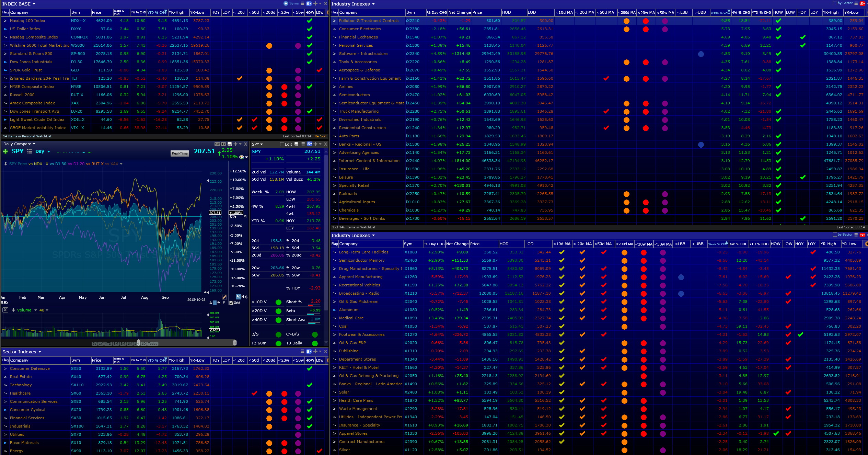
Task: Sort INDEX BASE by Price column header
Action: pos(102,12)
